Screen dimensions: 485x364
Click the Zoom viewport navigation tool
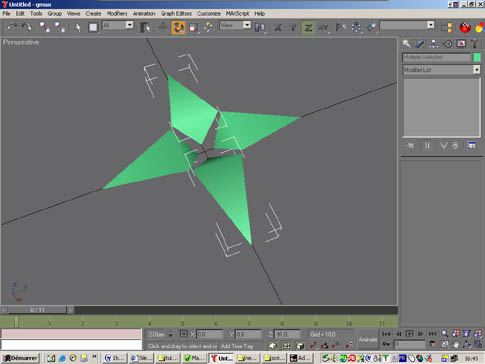click(444, 334)
